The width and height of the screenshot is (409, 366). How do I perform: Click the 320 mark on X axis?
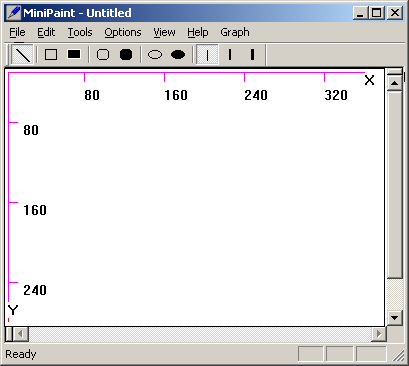(x=336, y=95)
